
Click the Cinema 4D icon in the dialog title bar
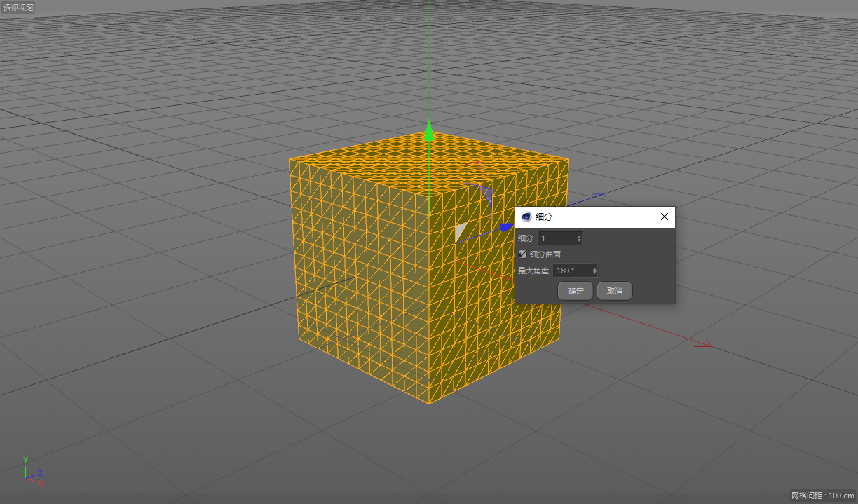526,217
